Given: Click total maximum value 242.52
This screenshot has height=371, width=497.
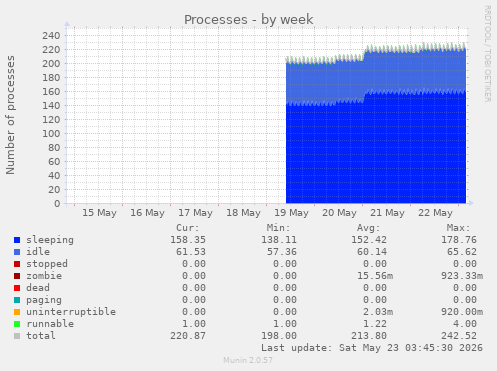Looking at the screenshot, I should pos(459,336).
